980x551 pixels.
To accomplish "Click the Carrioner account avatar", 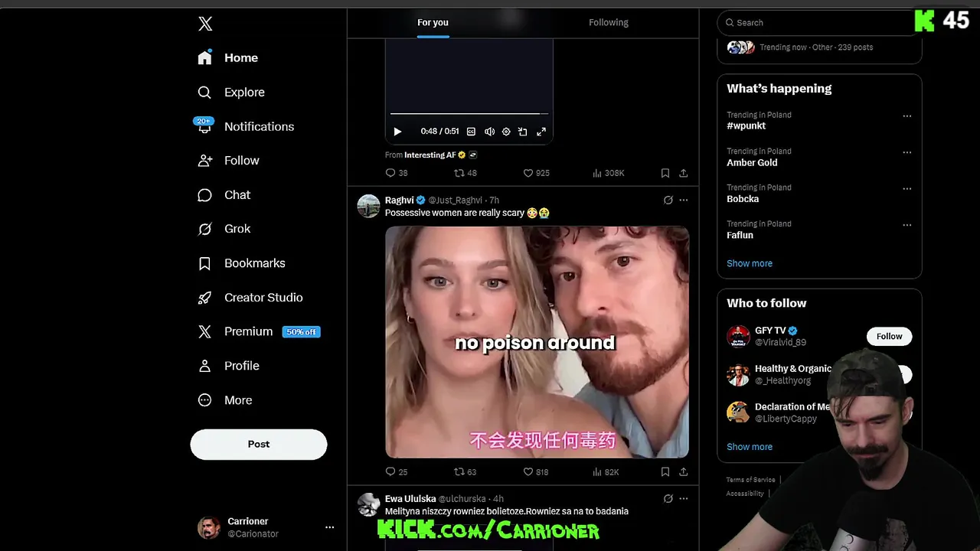I will [209, 527].
